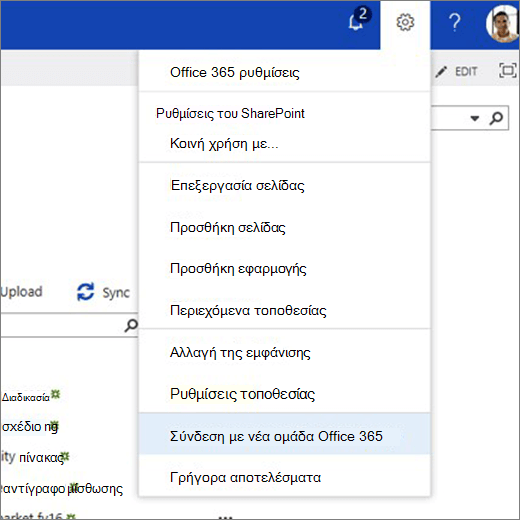Open the Διαδικασία document link
Image resolution: width=520 pixels, height=520 pixels.
point(26,397)
